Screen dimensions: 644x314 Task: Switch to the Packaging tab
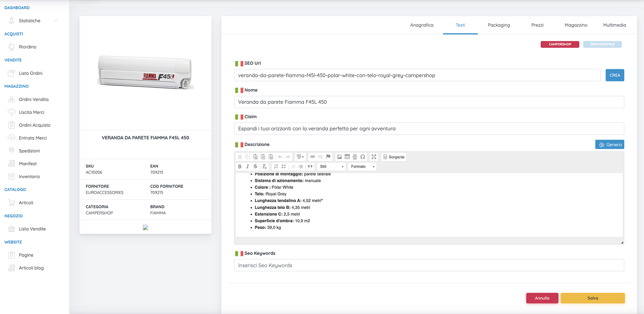tap(498, 25)
